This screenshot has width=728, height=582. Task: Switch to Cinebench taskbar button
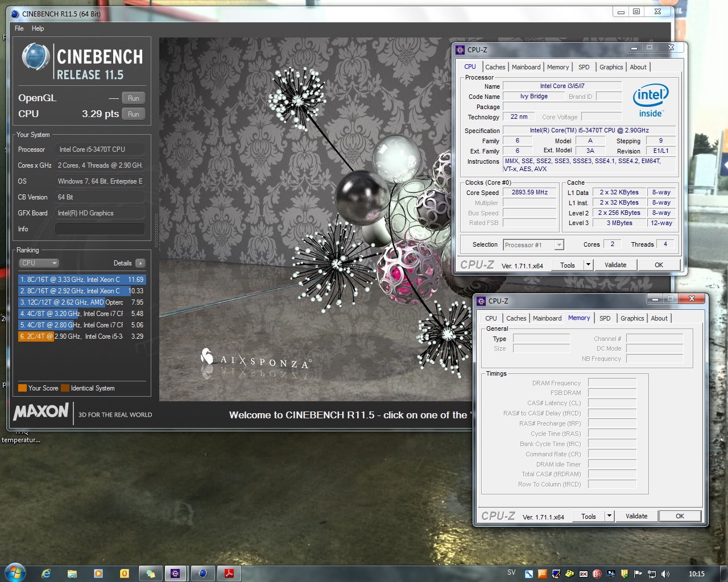202,573
